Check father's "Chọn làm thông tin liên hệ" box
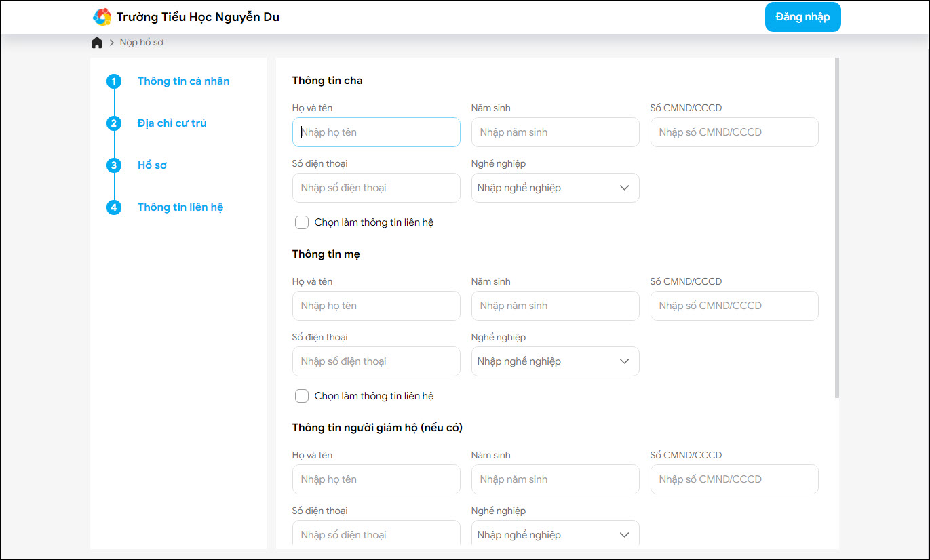This screenshot has height=560, width=930. click(x=302, y=222)
